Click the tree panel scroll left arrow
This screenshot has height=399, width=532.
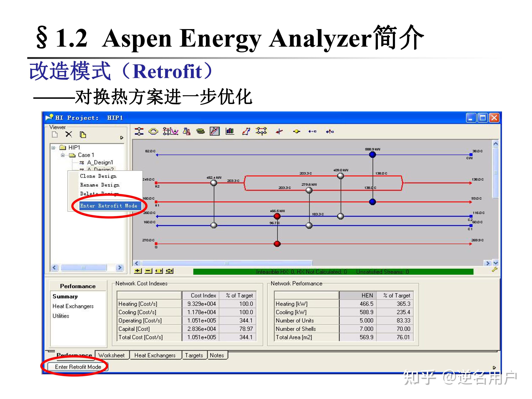pos(55,267)
